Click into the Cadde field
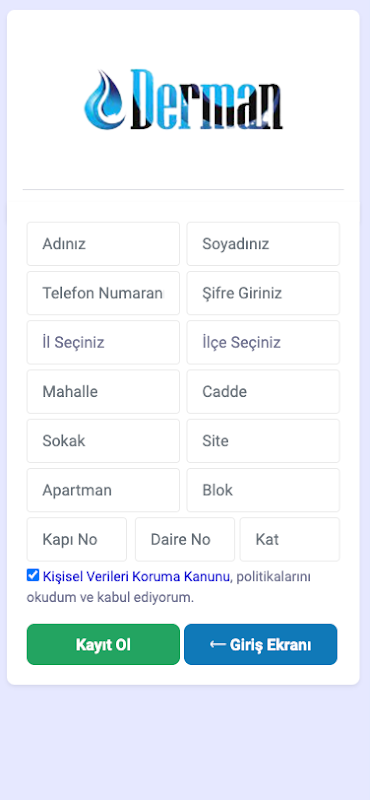The height and width of the screenshot is (800, 370). click(263, 392)
